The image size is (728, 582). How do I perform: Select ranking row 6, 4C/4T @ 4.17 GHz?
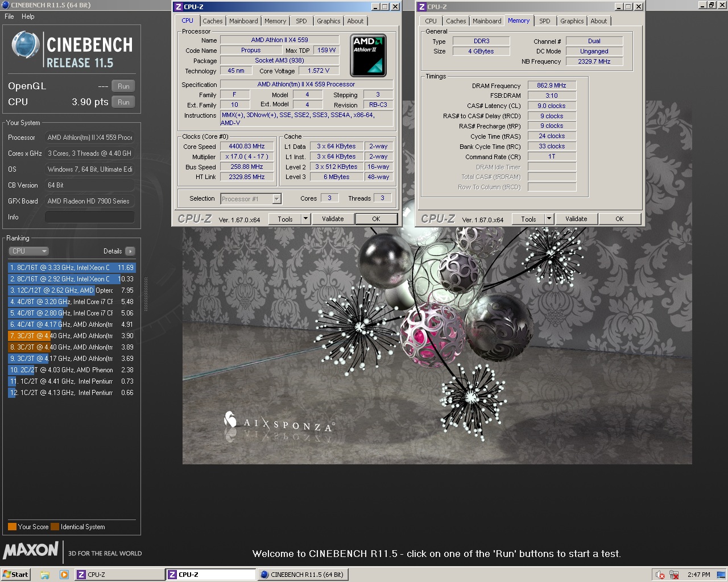coord(72,325)
